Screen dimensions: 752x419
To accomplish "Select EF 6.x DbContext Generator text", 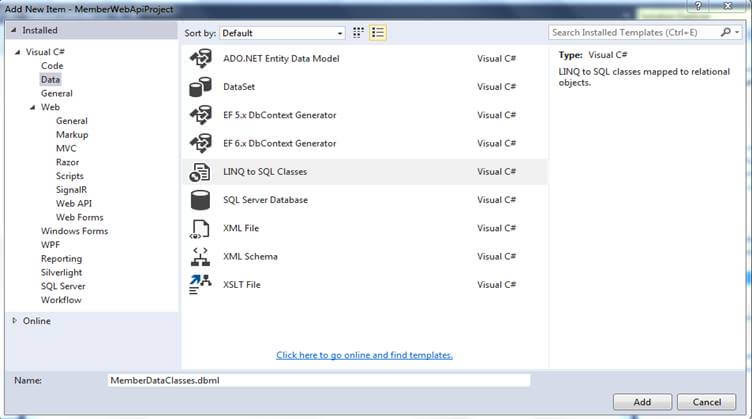I will click(x=280, y=143).
